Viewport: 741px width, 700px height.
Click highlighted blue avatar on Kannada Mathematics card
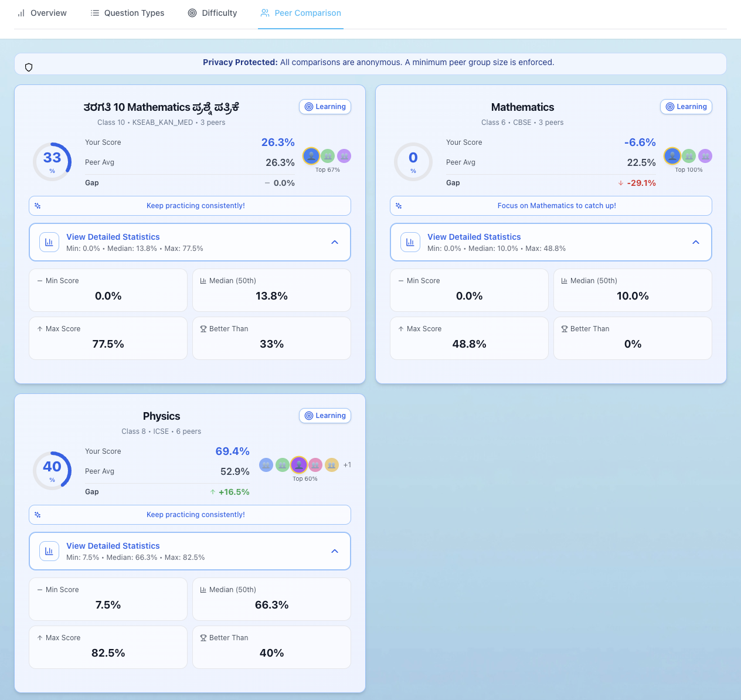pos(311,156)
